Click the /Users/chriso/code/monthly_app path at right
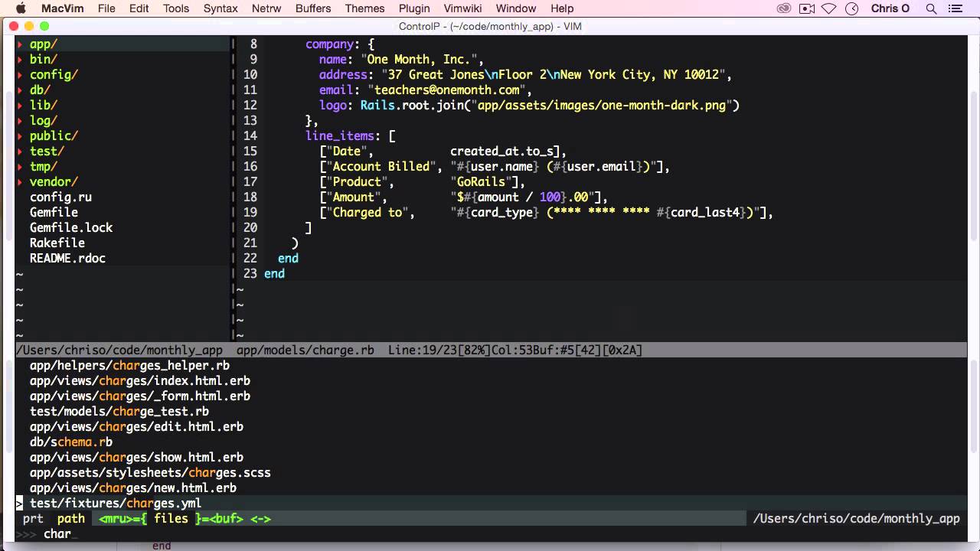980x551 pixels. (857, 519)
